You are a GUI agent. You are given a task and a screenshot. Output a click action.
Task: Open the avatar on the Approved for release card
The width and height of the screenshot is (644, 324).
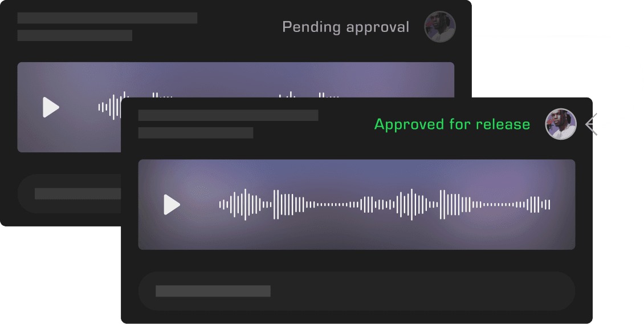tap(561, 124)
